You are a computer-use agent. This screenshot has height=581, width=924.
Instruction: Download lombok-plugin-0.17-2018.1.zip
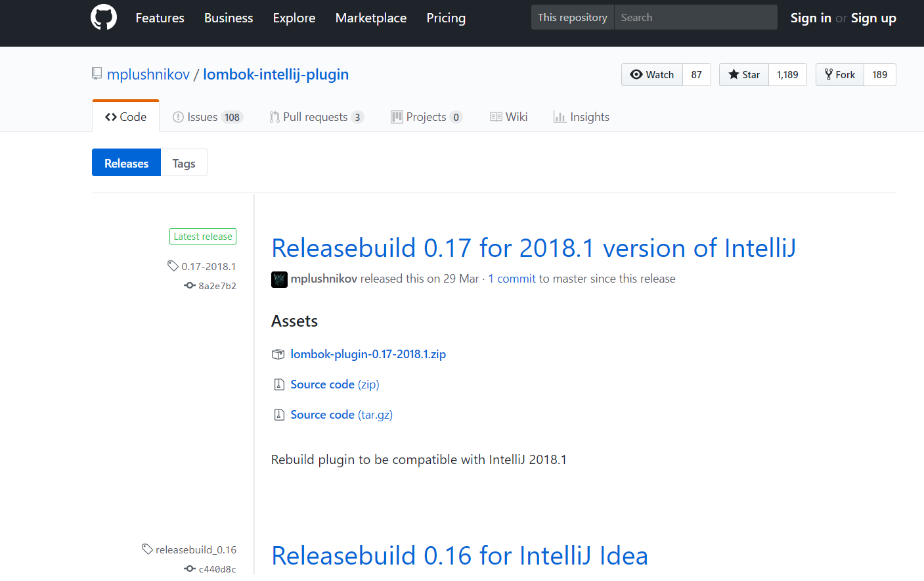pos(368,354)
